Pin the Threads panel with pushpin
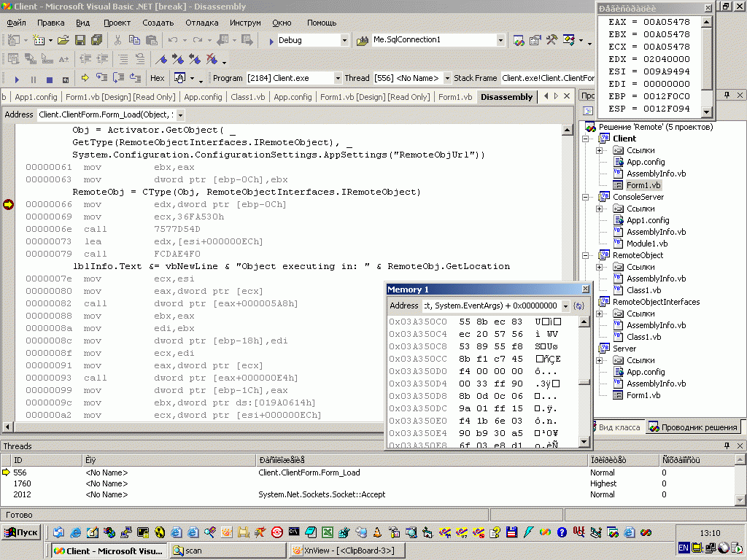 click(x=727, y=446)
